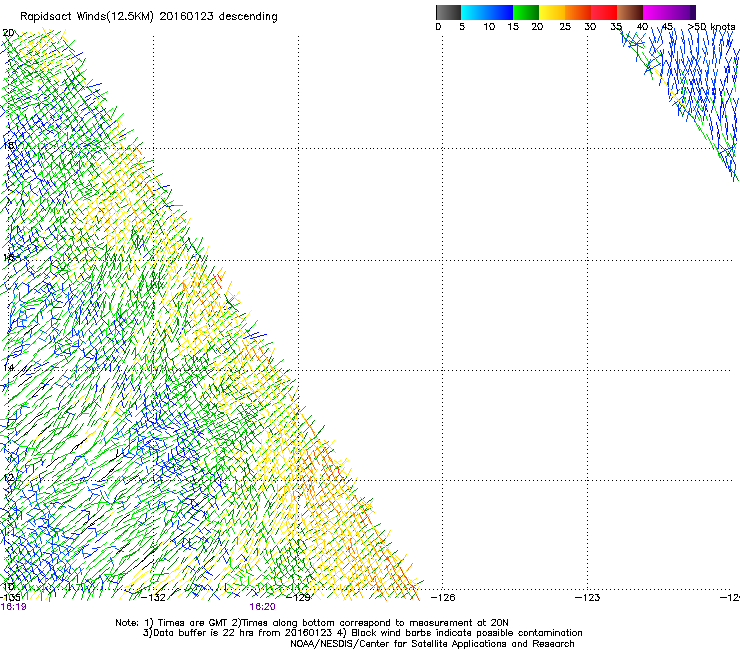Screen dimensions: 740x650
Task: Pick the brown 35-40 knots legend segment
Action: point(630,12)
